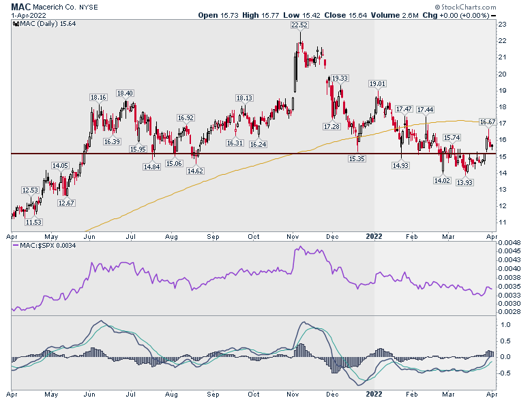
Task: Click the MAC ticker symbol title
Action: (20, 6)
